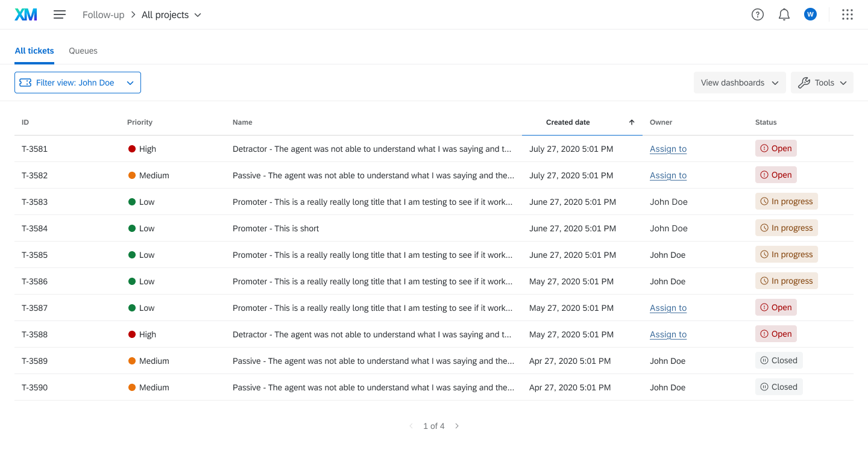Viewport: 868px width, 453px height.
Task: Open the Tools dropdown
Action: (x=822, y=83)
